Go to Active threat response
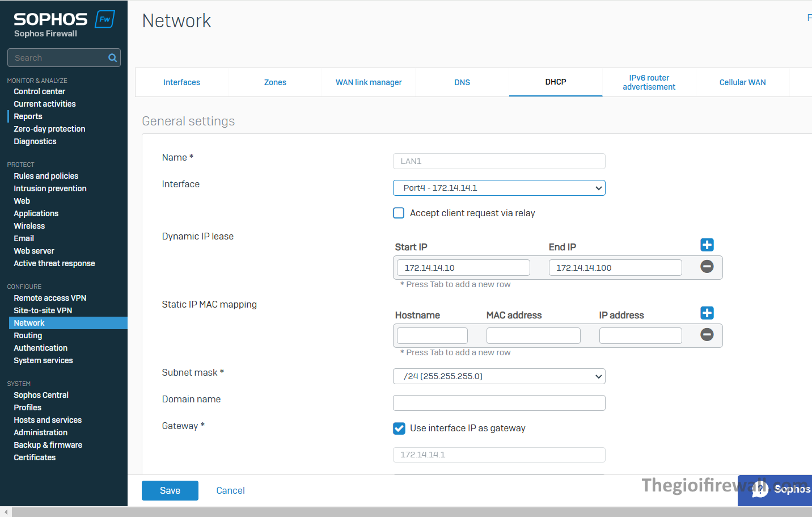Image resolution: width=812 pixels, height=517 pixels. [x=54, y=263]
